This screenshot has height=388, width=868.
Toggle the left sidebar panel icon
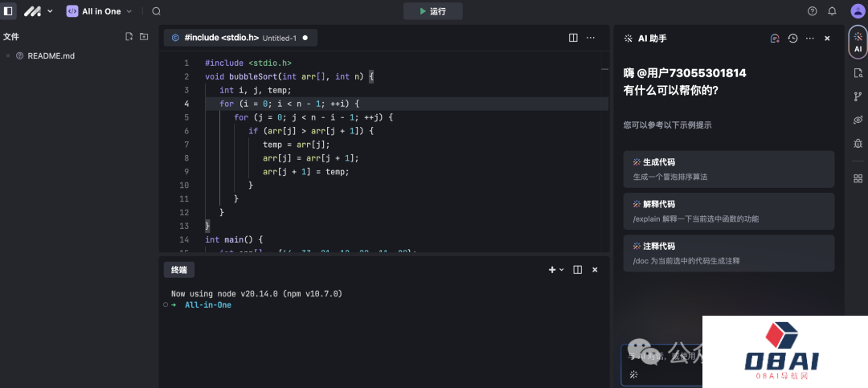[9, 11]
